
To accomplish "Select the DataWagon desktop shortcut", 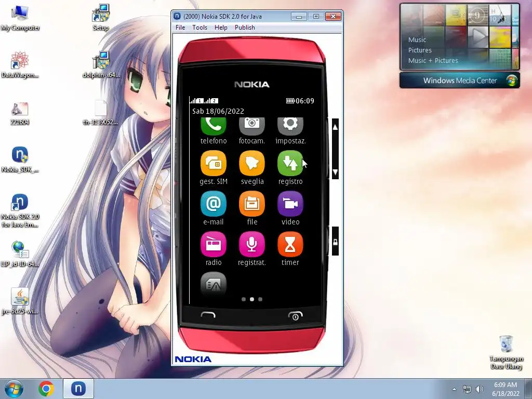I will pos(20,65).
